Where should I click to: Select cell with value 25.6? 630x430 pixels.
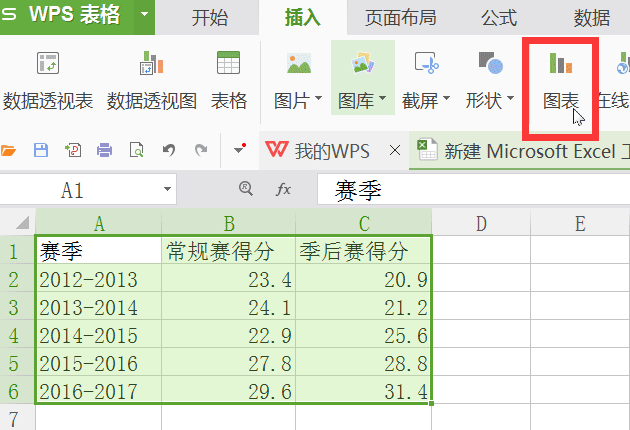[364, 335]
